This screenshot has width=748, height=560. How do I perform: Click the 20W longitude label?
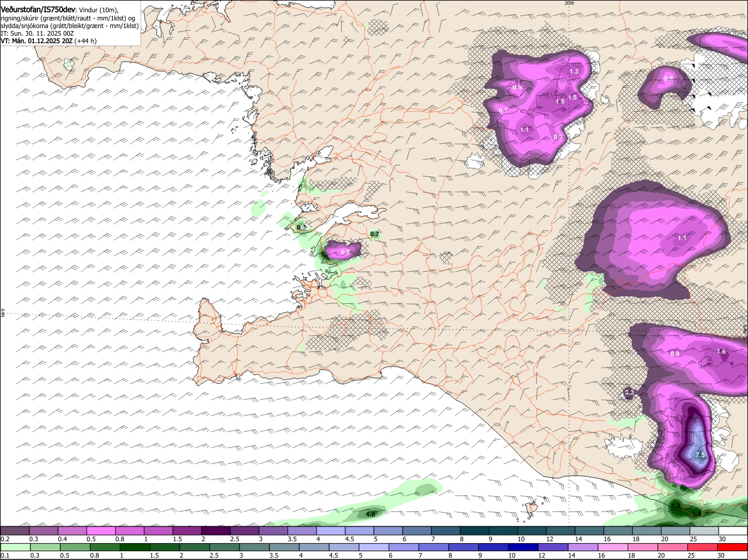coord(569,3)
